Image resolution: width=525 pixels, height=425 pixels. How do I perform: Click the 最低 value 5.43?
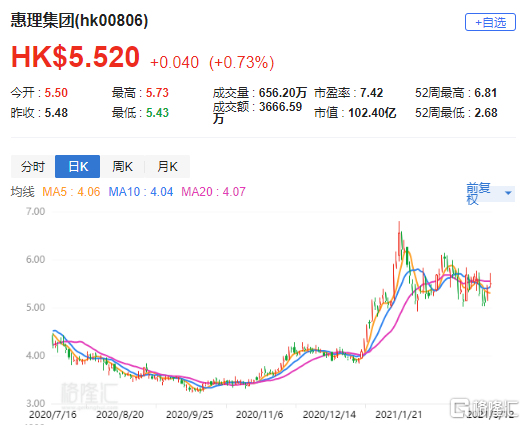tap(157, 113)
